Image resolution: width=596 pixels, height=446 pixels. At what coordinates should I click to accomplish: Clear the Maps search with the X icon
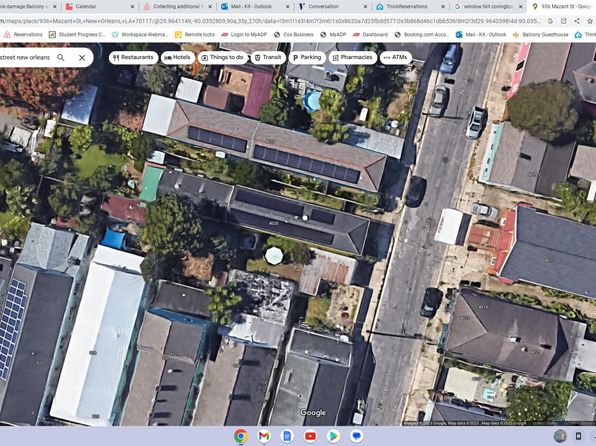pyautogui.click(x=82, y=57)
